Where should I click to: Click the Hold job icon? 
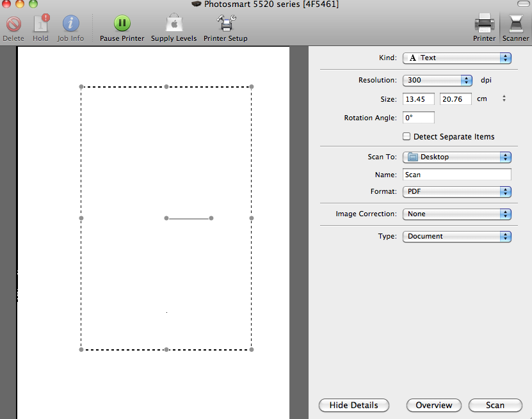point(41,24)
